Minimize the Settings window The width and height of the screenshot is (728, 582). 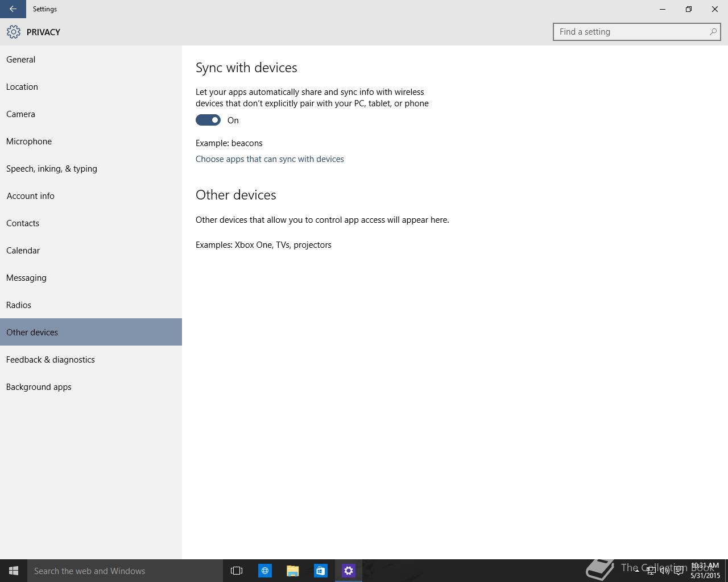[x=663, y=9]
